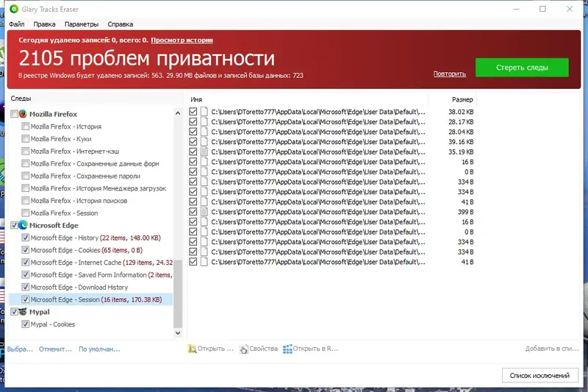The width and height of the screenshot is (588, 392).
Task: Click the По умолчан... link
Action: pos(99,349)
